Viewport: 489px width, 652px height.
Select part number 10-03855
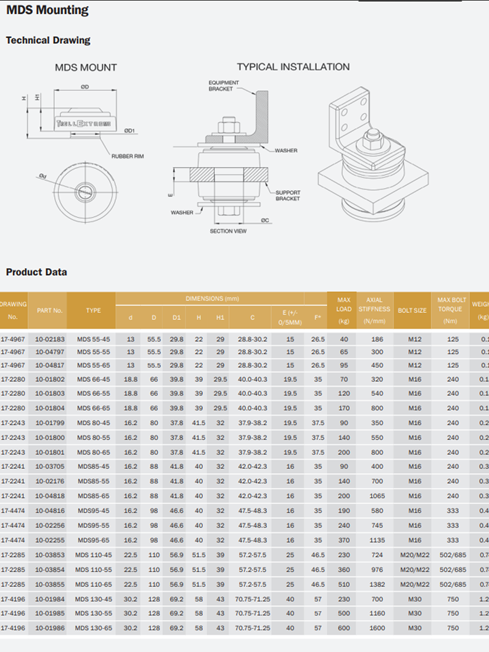point(50,584)
